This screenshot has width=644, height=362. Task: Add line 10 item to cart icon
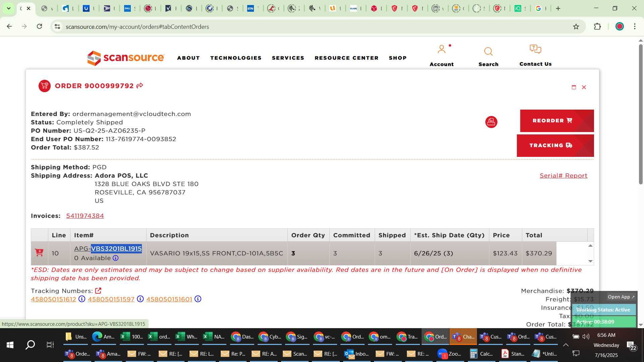click(39, 252)
